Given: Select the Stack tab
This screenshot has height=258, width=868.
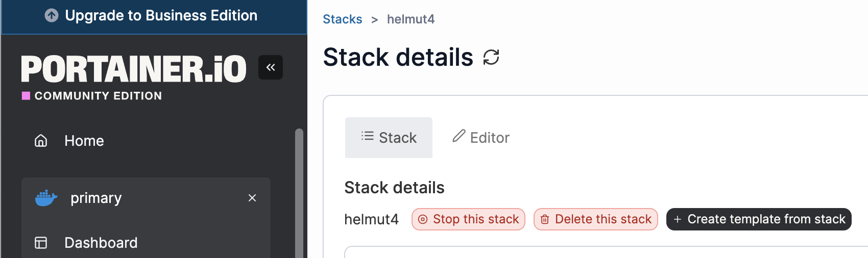Looking at the screenshot, I should pos(389,138).
